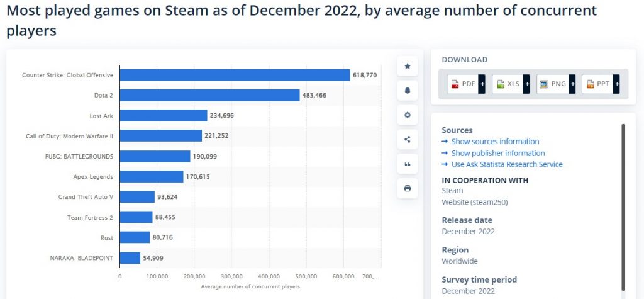The width and height of the screenshot is (644, 299).
Task: Click the Call of Duty: Modern Warfare II bar
Action: tap(161, 136)
